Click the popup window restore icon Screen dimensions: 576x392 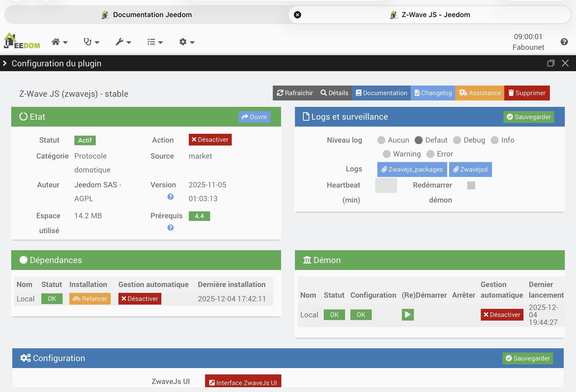(551, 63)
